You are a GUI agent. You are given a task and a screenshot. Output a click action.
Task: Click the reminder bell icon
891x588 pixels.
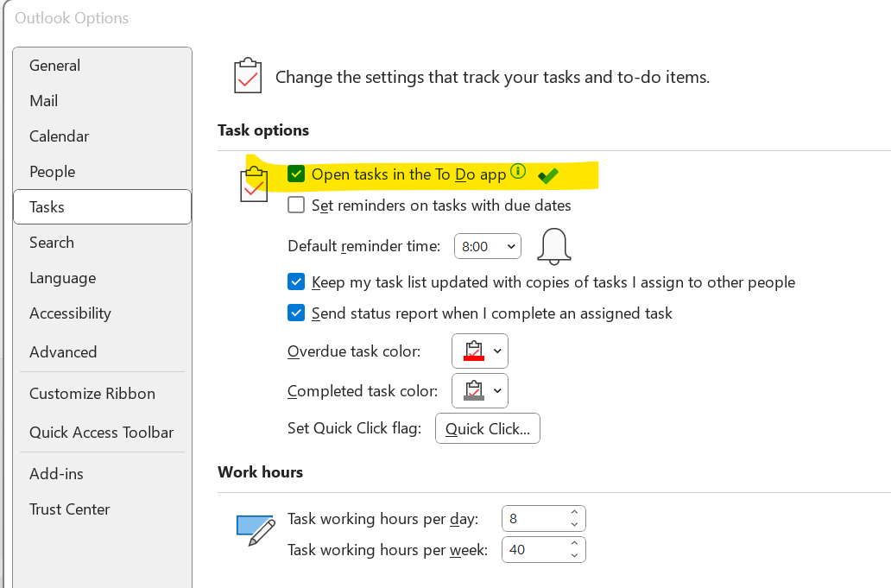554,246
